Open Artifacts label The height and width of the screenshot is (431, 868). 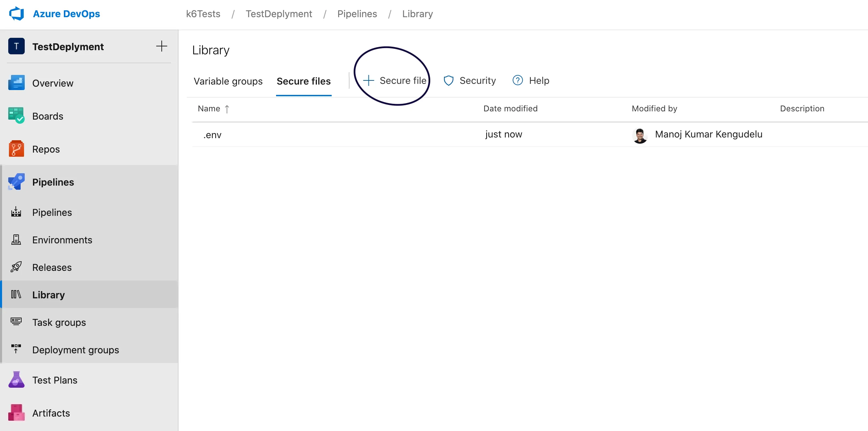[51, 413]
